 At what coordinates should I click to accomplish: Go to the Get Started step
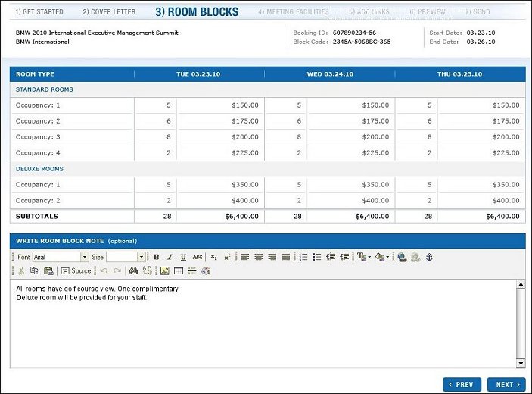coord(39,12)
